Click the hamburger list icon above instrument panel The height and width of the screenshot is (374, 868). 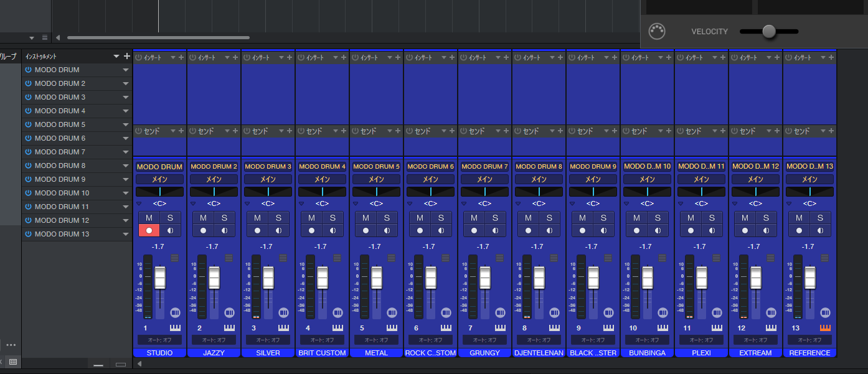tap(45, 37)
